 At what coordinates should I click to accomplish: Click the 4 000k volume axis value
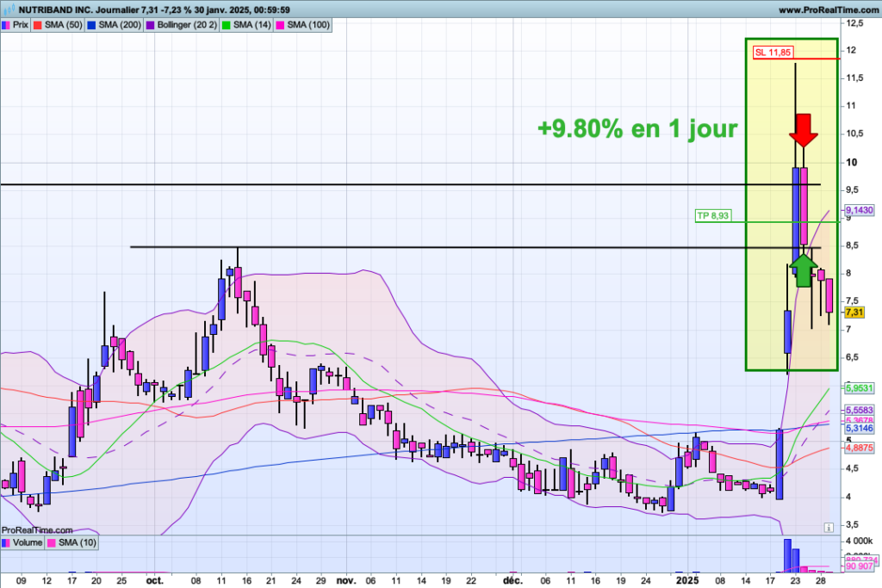click(860, 541)
